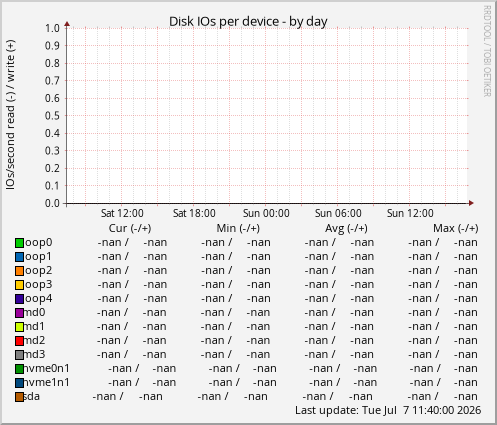The width and height of the screenshot is (497, 425).
Task: Click the 'oop0' device label
Action: [38, 243]
